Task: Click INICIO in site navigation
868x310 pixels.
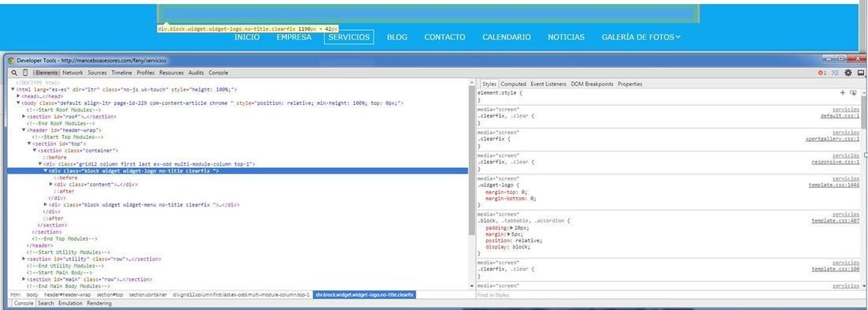Action: click(247, 37)
